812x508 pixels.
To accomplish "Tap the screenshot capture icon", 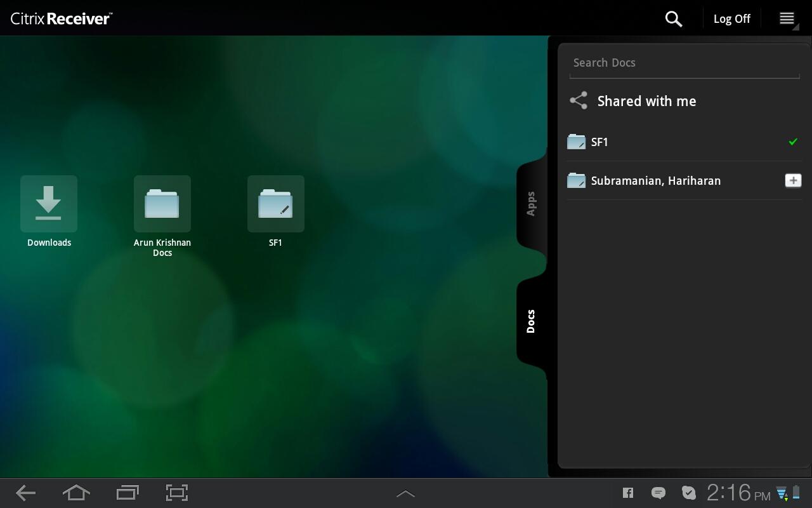I will coord(177,493).
